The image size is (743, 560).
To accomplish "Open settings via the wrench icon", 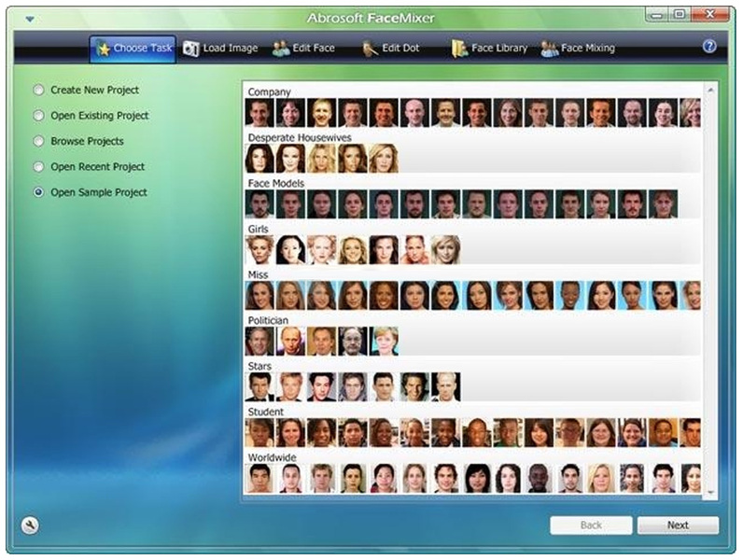I will click(x=30, y=525).
